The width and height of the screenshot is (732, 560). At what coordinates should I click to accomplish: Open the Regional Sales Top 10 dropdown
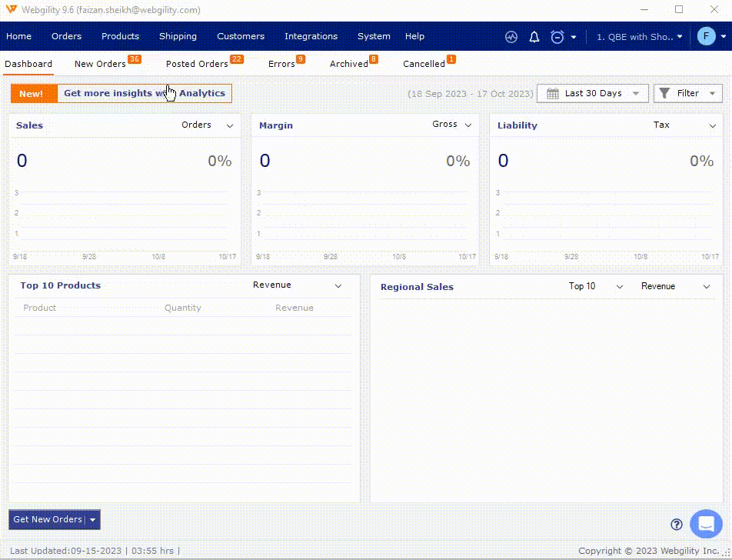point(595,286)
